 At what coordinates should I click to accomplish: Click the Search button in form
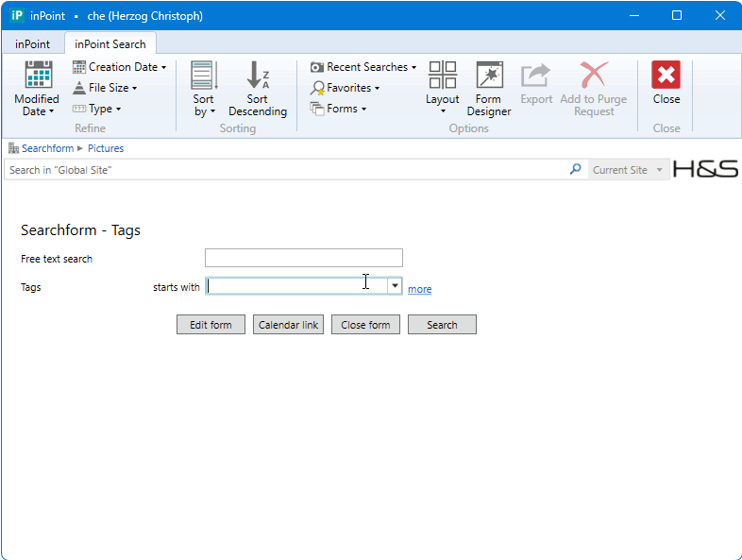pyautogui.click(x=442, y=325)
